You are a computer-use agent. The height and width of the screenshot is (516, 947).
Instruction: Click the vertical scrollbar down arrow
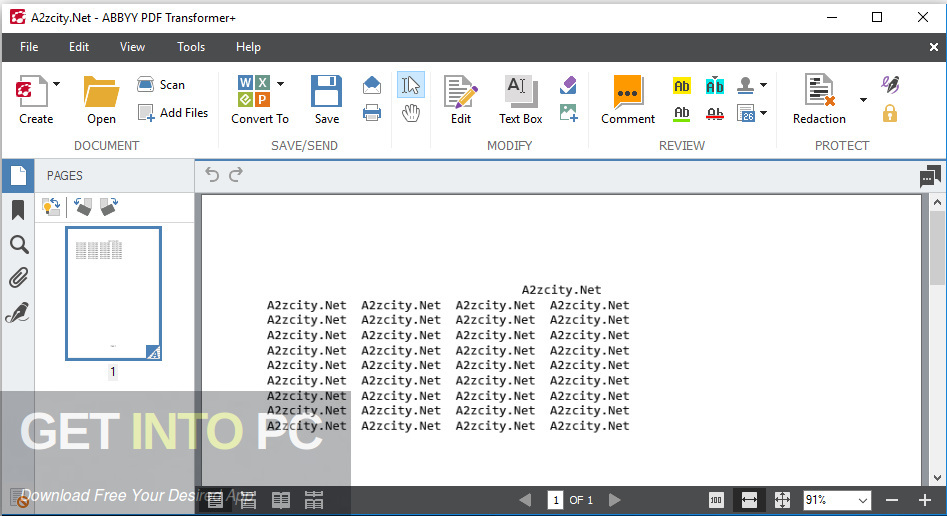click(x=937, y=478)
